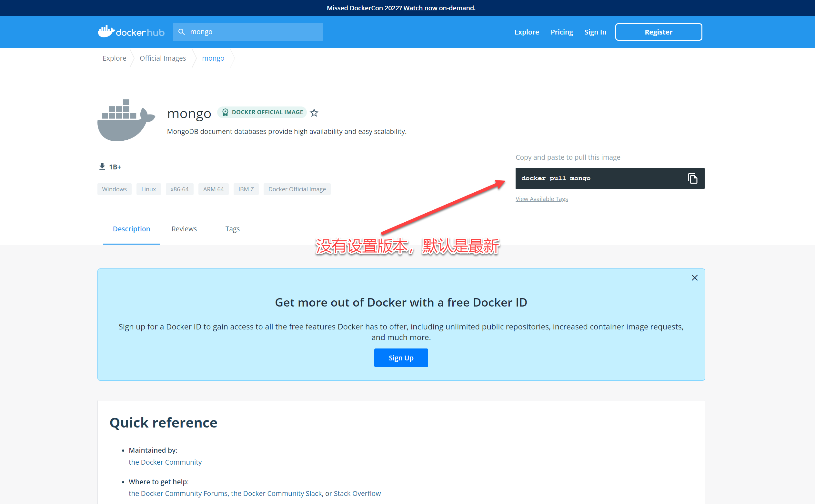Open the Docker Community link
815x504 pixels.
(x=165, y=462)
